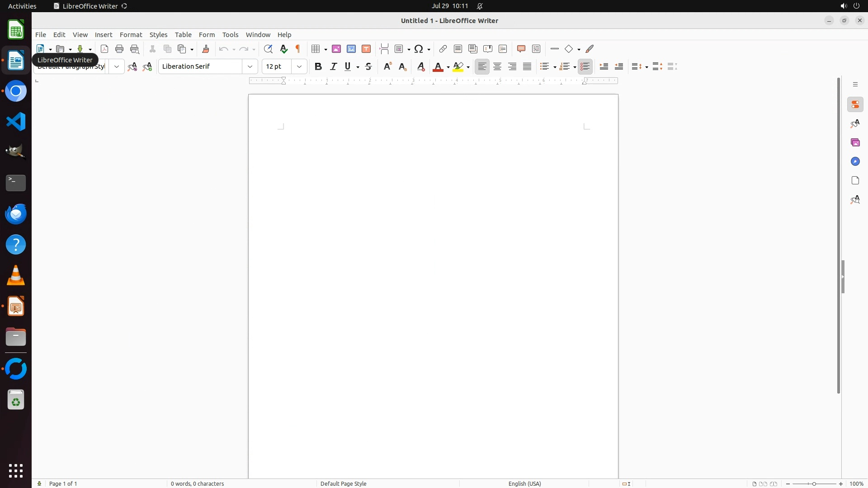The height and width of the screenshot is (488, 868).
Task: Open paragraph style dropdown arrow
Action: coord(117,66)
